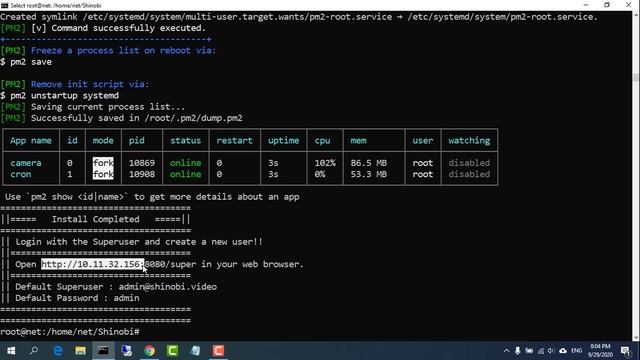Click scrollbar down arrow of terminal

click(636, 337)
